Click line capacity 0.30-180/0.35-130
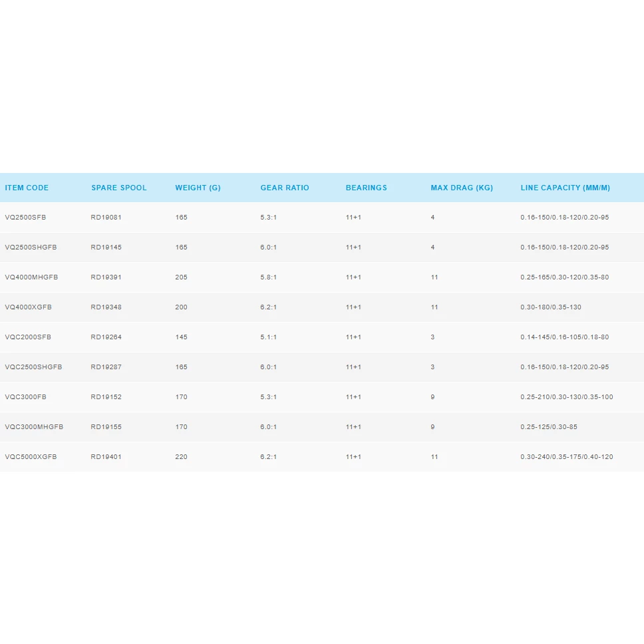The width and height of the screenshot is (644, 644). 551,307
